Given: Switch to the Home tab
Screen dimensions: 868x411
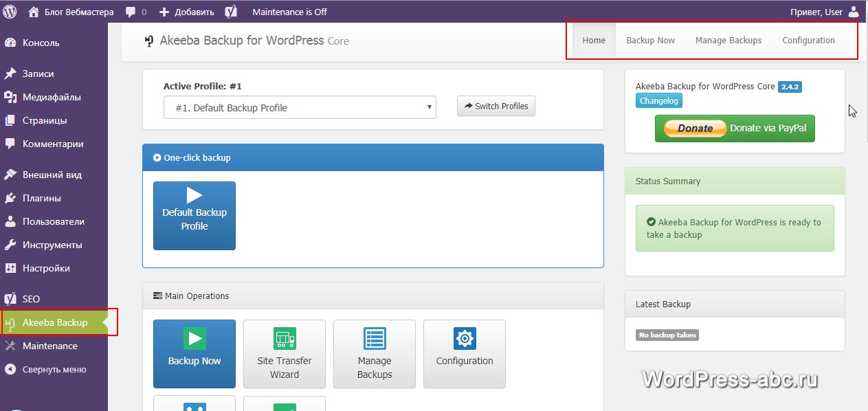Looking at the screenshot, I should (x=594, y=40).
